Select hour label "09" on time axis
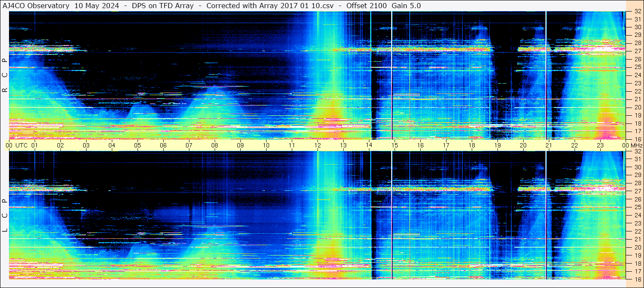 240,145
